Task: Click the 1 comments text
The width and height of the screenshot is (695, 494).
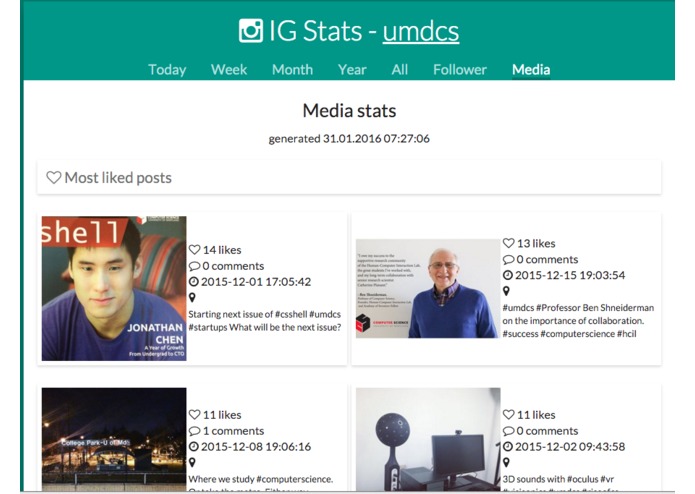Action: pyautogui.click(x=233, y=431)
